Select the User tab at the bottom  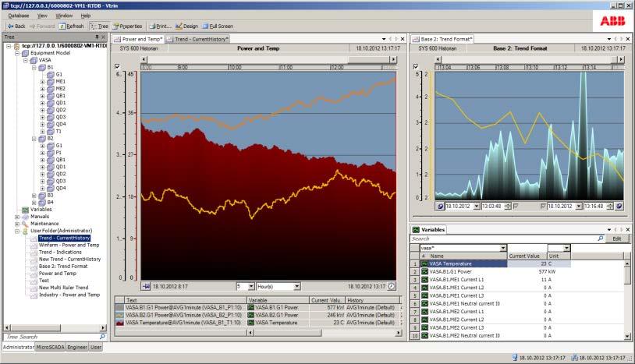point(96,347)
